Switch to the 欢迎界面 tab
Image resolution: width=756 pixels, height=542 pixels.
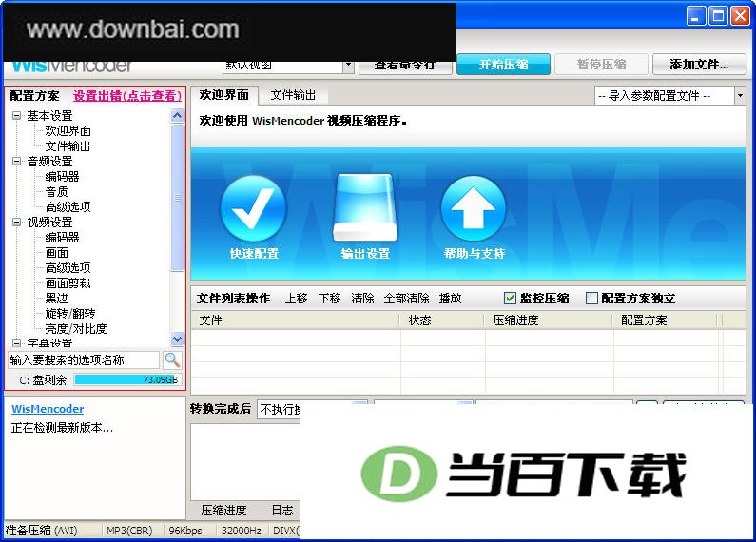pyautogui.click(x=224, y=95)
